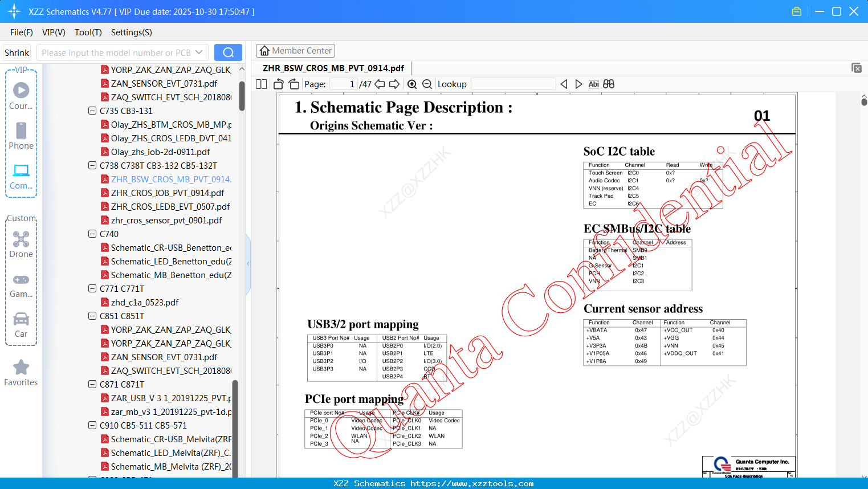Go to previous page arrow

click(x=380, y=84)
